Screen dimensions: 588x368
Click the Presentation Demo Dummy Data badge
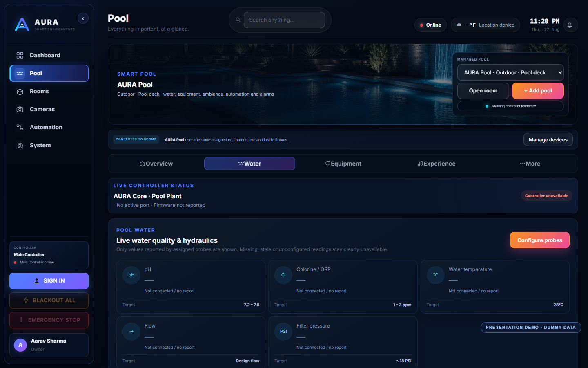(531, 328)
